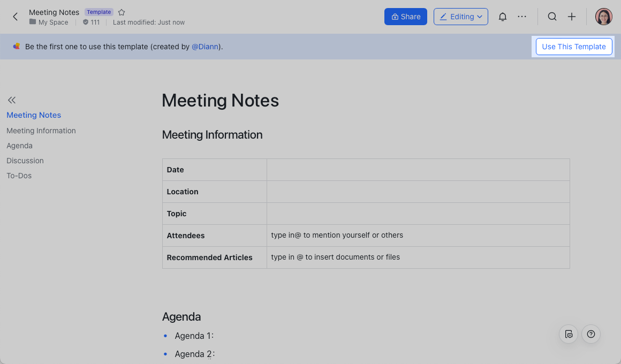Click the Share button
The image size is (621, 364).
(x=405, y=17)
